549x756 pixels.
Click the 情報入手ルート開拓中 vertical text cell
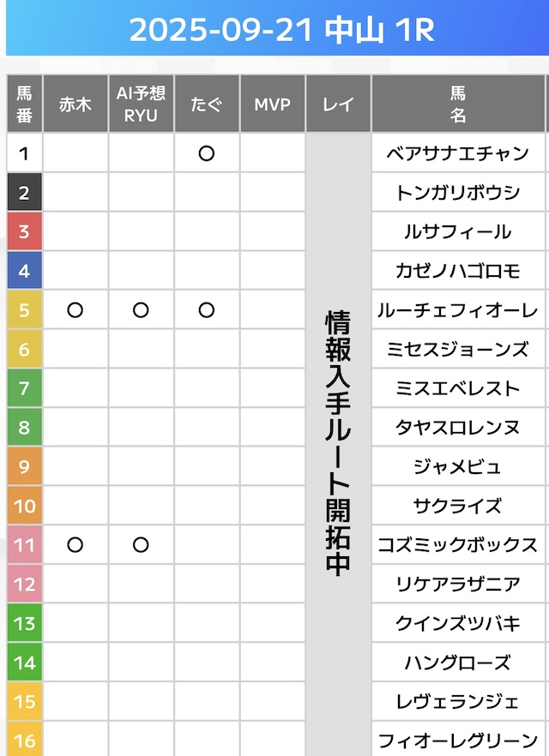point(338,443)
